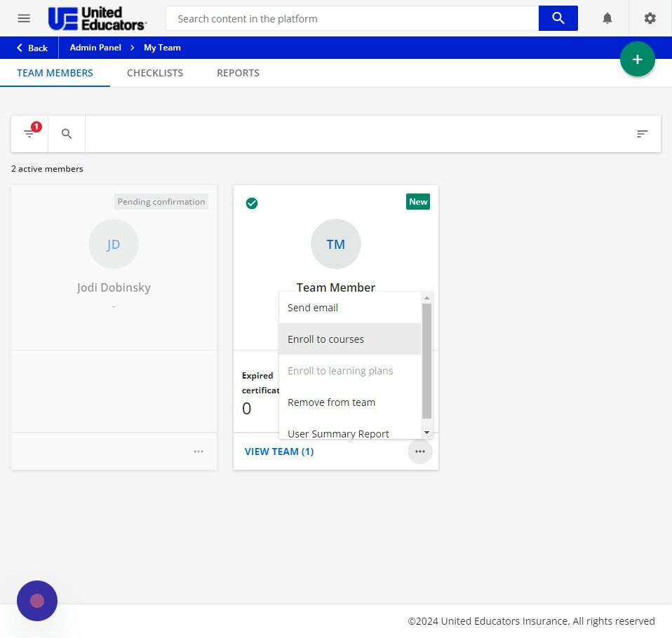Viewport: 672px width, 638px height.
Task: Open the settings gear menu
Action: (650, 18)
